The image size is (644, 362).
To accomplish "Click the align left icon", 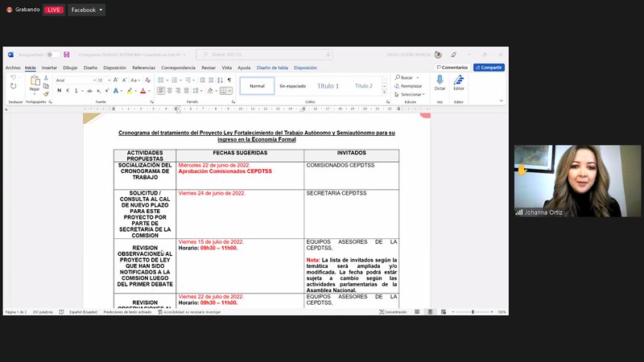I will click(161, 91).
